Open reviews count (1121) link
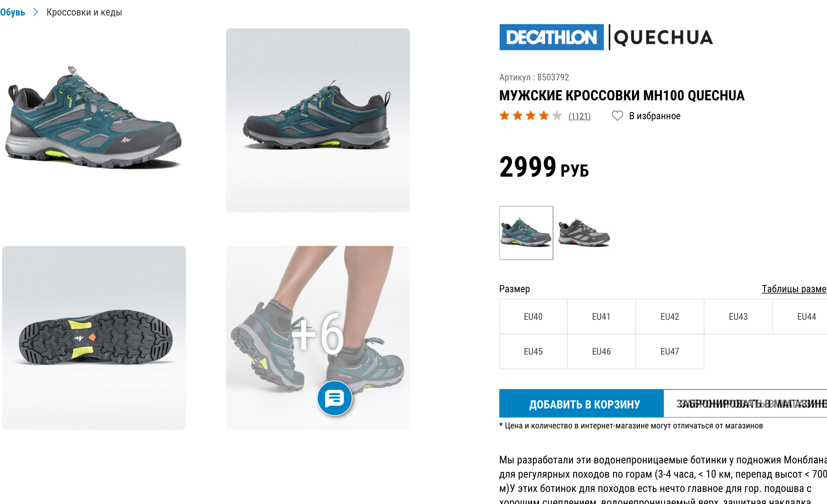Image resolution: width=827 pixels, height=504 pixels. pos(579,116)
